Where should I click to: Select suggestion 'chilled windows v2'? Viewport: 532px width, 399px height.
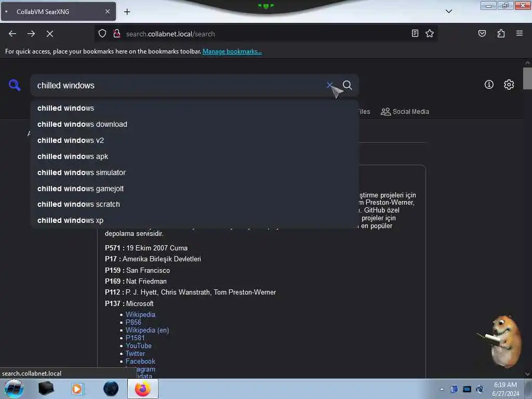click(x=194, y=140)
